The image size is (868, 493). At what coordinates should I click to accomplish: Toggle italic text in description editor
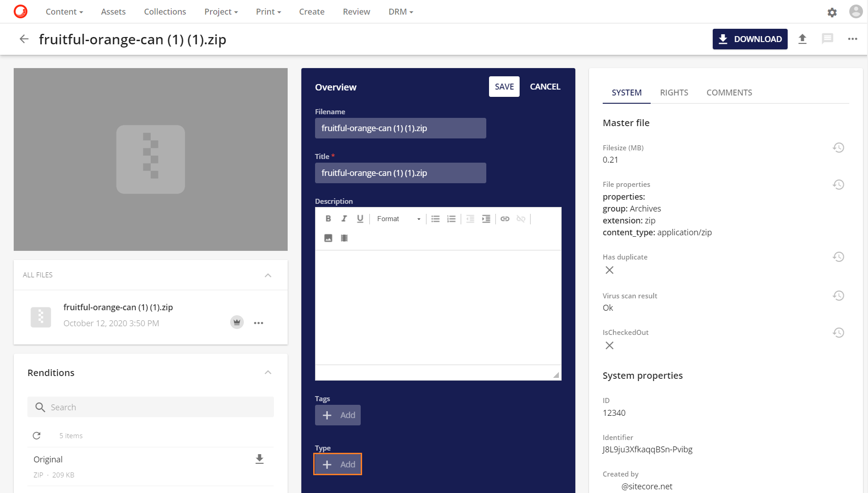344,219
